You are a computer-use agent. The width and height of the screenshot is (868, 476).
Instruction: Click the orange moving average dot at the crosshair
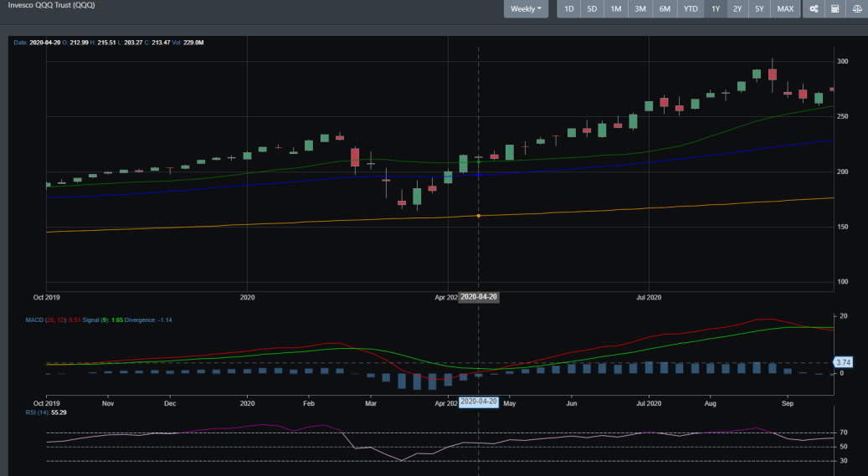(x=479, y=216)
